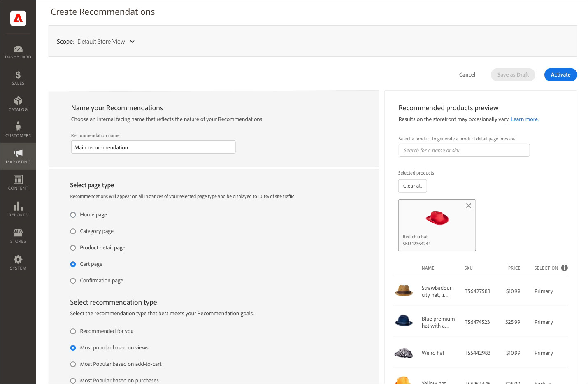Screen dimensions: 588x384
Task: Follow the Learn more link
Action: (524, 119)
